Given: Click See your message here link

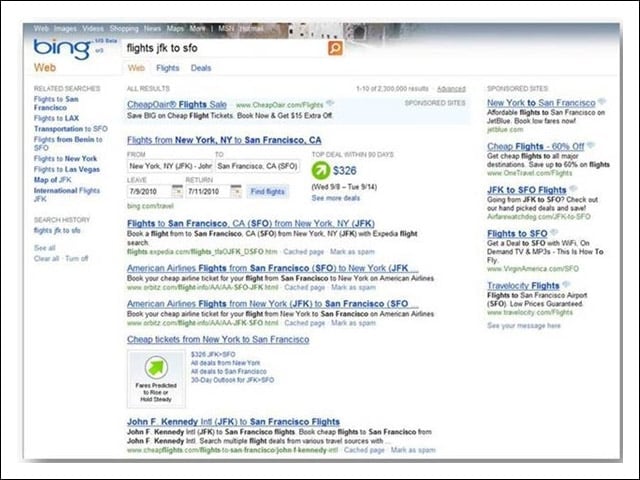Looking at the screenshot, I should tap(524, 325).
